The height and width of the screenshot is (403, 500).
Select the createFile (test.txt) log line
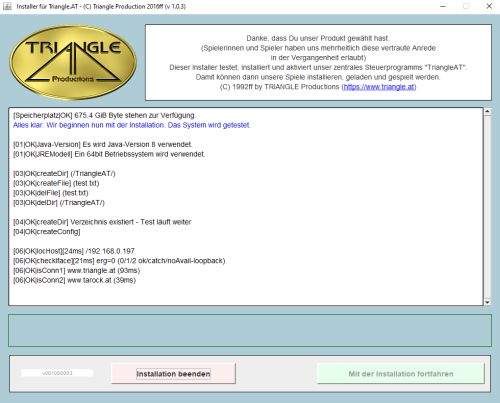(x=56, y=183)
